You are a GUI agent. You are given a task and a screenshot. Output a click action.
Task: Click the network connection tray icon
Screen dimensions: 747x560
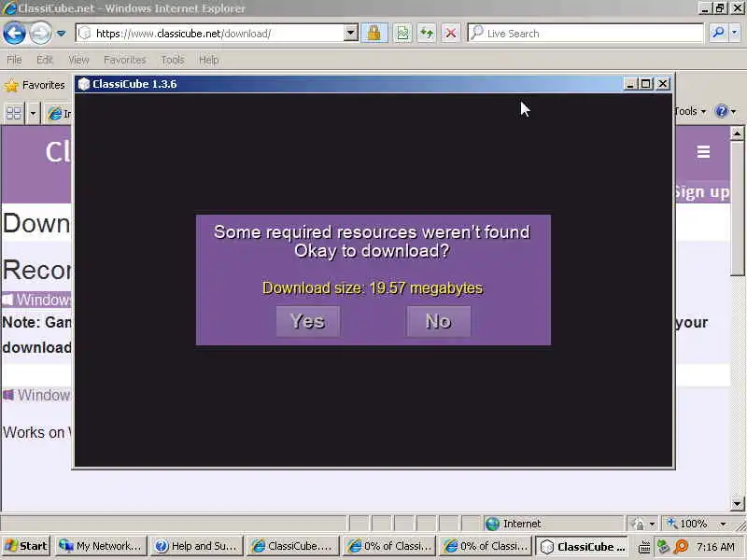(x=663, y=547)
